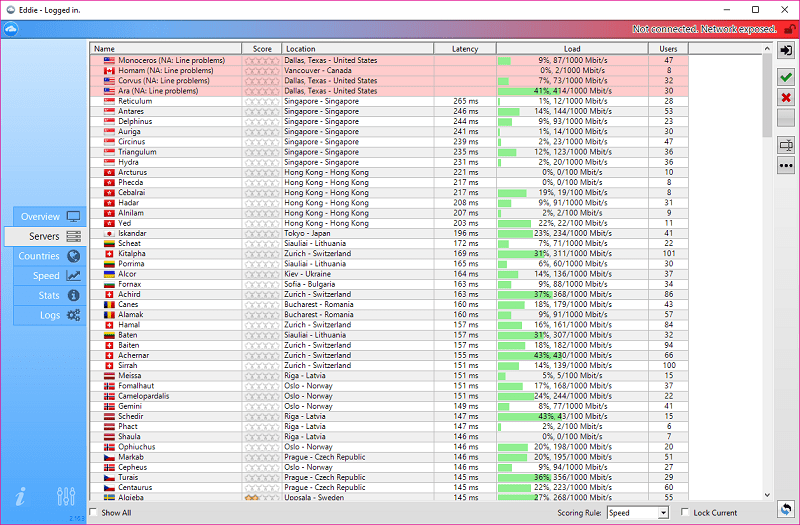Select the Markab server row
Image resolution: width=800 pixels, height=525 pixels.
pos(389,457)
